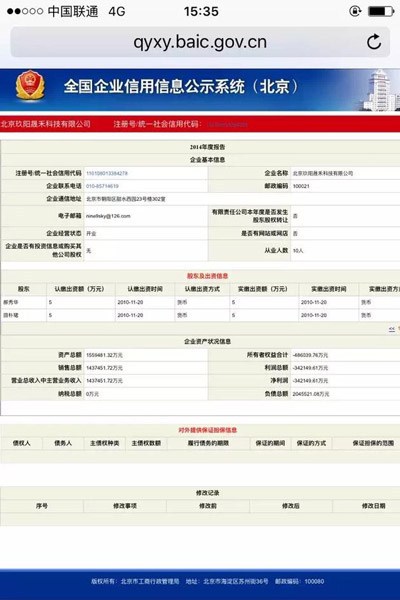Tap the 15:35 clock in the status bar

[x=201, y=11]
